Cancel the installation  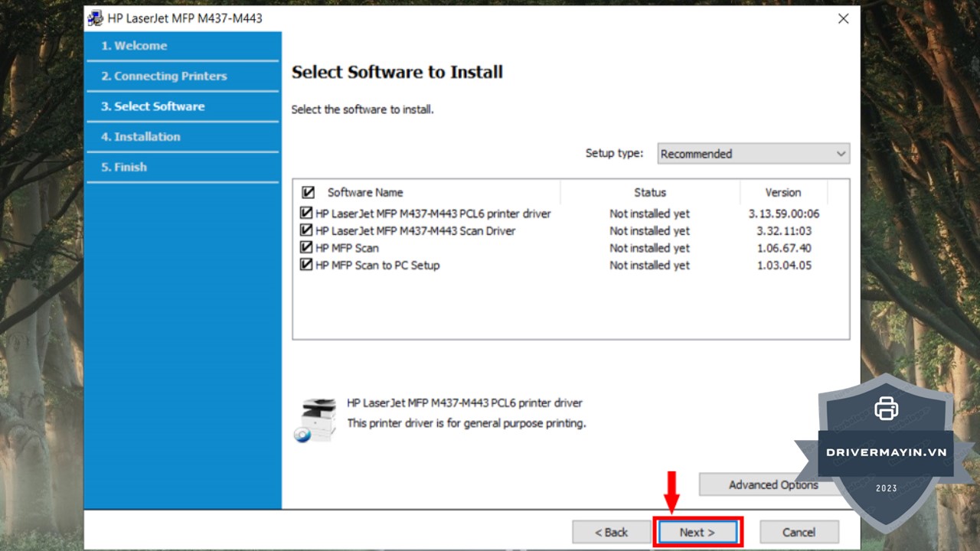(799, 532)
